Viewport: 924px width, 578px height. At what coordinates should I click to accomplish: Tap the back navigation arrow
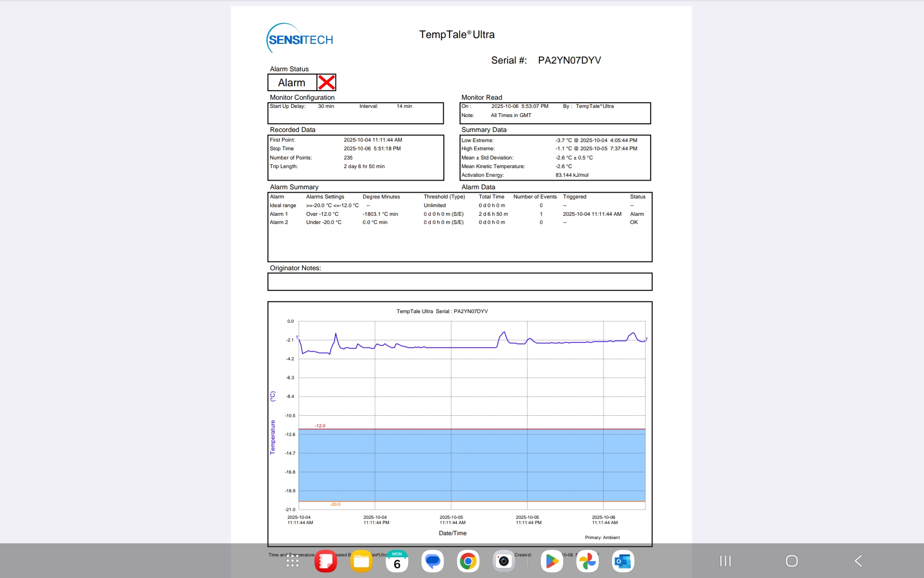click(858, 561)
